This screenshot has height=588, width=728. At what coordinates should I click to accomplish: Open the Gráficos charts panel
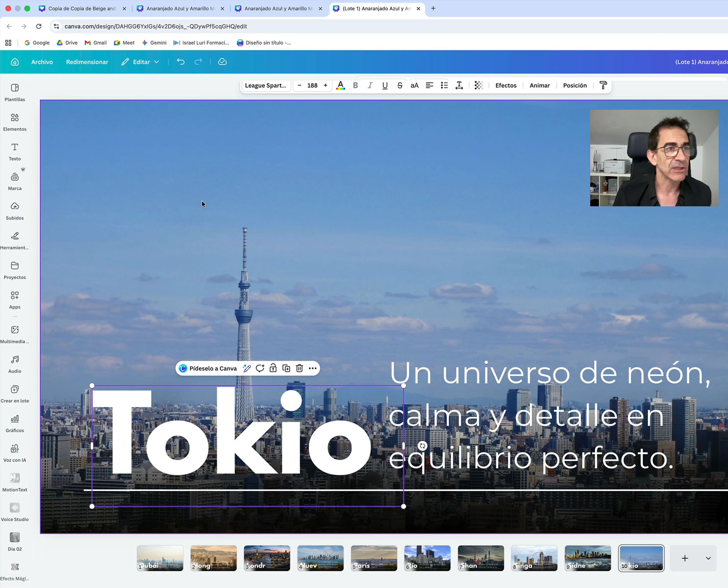[15, 423]
